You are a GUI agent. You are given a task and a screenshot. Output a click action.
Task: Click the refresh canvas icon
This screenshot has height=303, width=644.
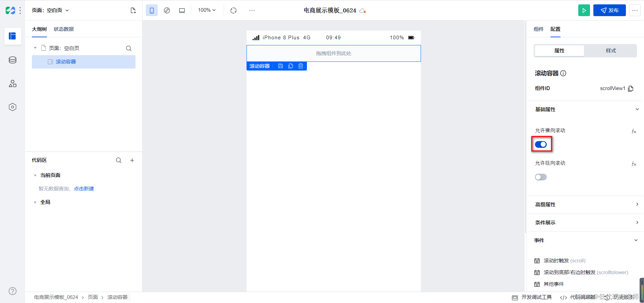233,10
